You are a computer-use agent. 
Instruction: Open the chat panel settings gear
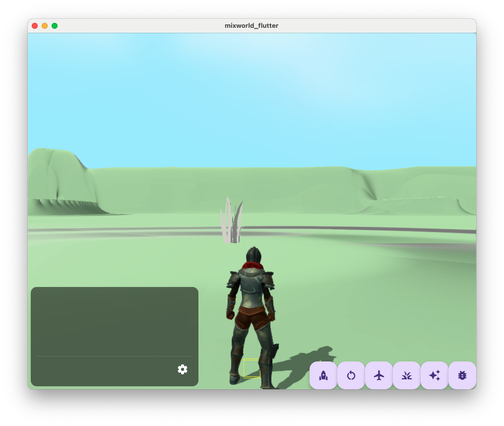click(183, 369)
